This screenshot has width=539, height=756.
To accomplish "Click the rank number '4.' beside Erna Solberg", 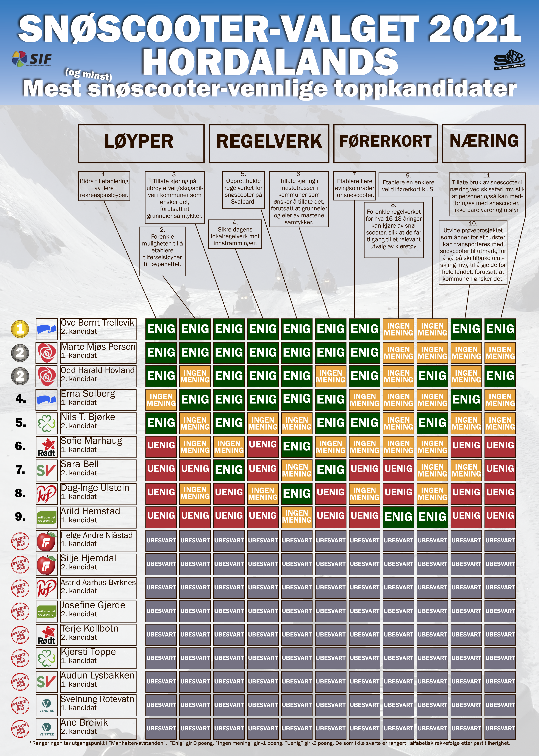I will tap(21, 399).
